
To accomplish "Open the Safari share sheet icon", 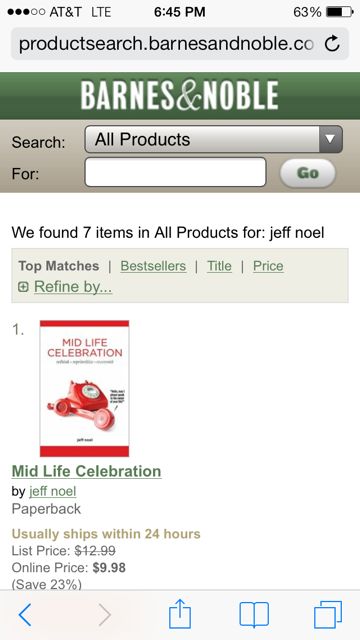I will click(180, 613).
